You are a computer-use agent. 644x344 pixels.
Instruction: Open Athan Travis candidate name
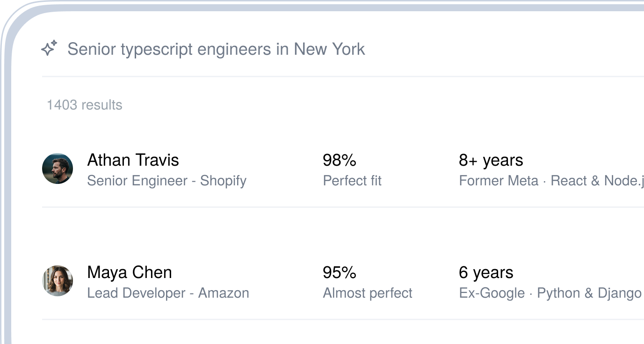(133, 160)
